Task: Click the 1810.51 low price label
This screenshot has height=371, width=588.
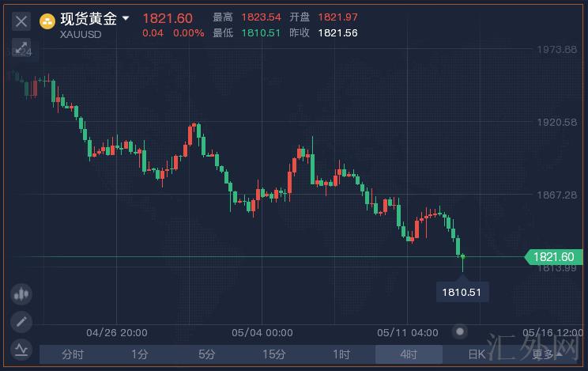Action: pyautogui.click(x=462, y=292)
